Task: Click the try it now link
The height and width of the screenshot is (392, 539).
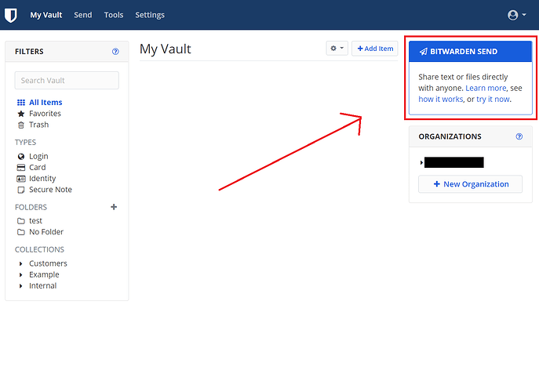Action: coord(493,100)
